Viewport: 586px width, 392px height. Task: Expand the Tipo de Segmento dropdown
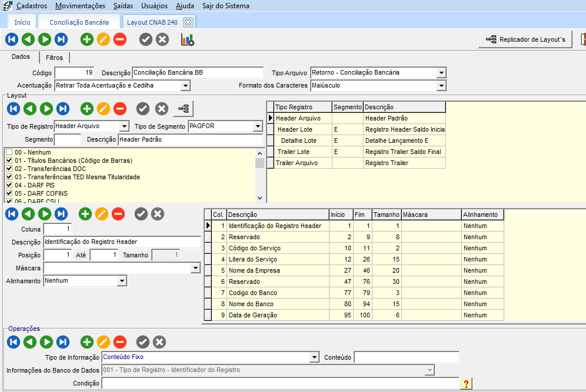(x=257, y=126)
